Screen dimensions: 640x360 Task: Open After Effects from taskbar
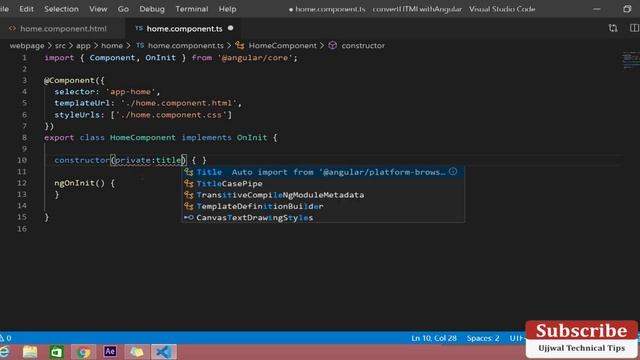coord(110,351)
